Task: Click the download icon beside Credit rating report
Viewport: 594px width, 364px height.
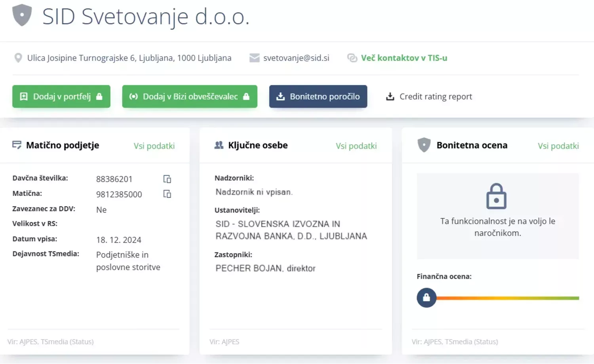Action: pyautogui.click(x=390, y=97)
